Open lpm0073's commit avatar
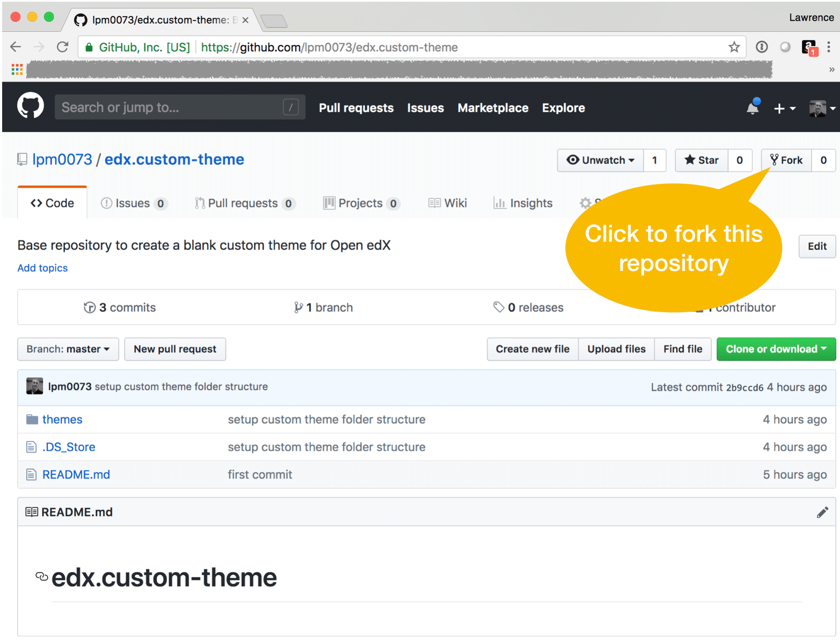 click(34, 386)
